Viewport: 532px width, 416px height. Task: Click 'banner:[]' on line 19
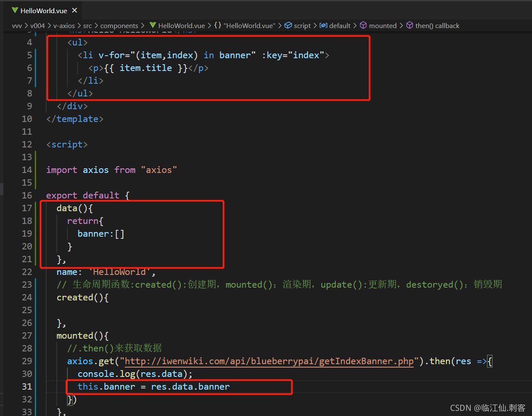coord(101,234)
